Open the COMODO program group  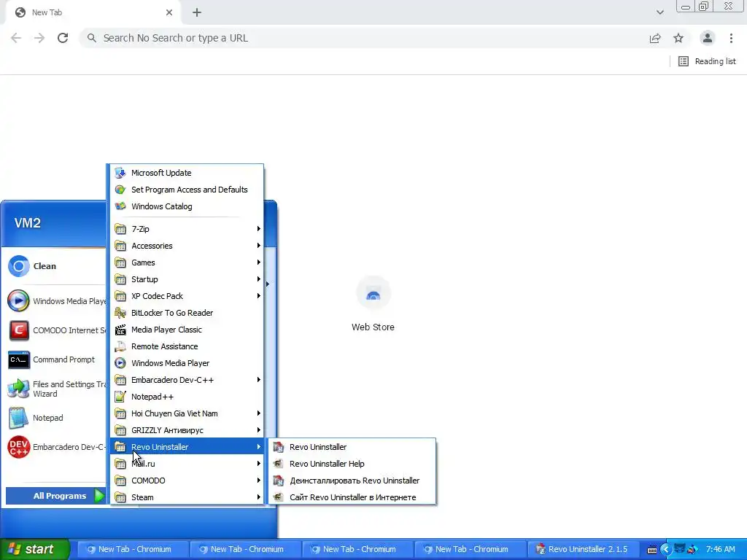pyautogui.click(x=187, y=481)
